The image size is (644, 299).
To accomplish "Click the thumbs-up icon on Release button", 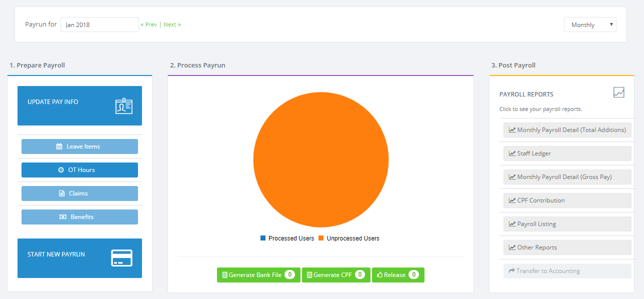I will pyautogui.click(x=380, y=275).
